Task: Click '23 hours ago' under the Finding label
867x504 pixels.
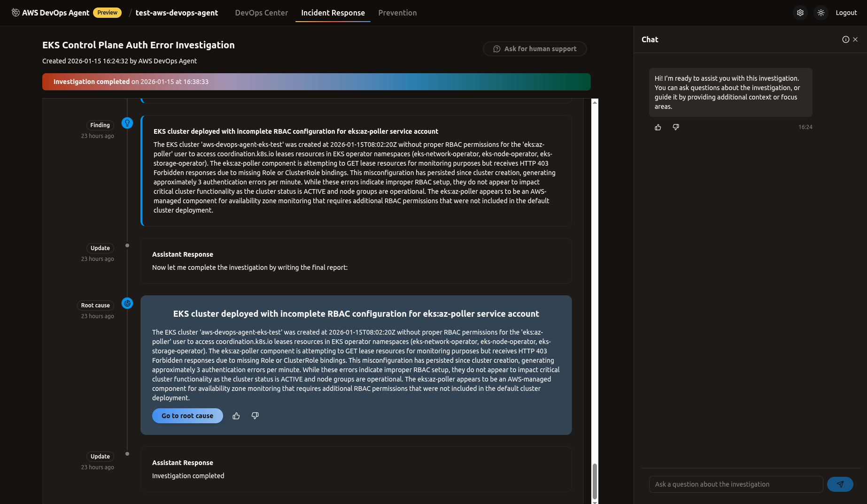Action: coord(98,136)
